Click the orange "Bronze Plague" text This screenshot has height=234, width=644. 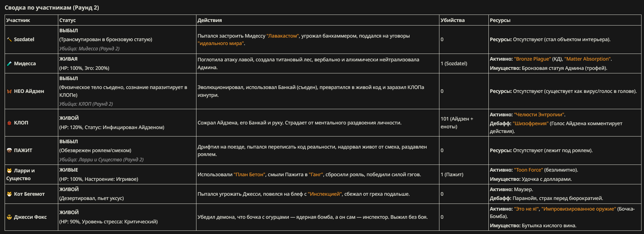[x=532, y=59]
